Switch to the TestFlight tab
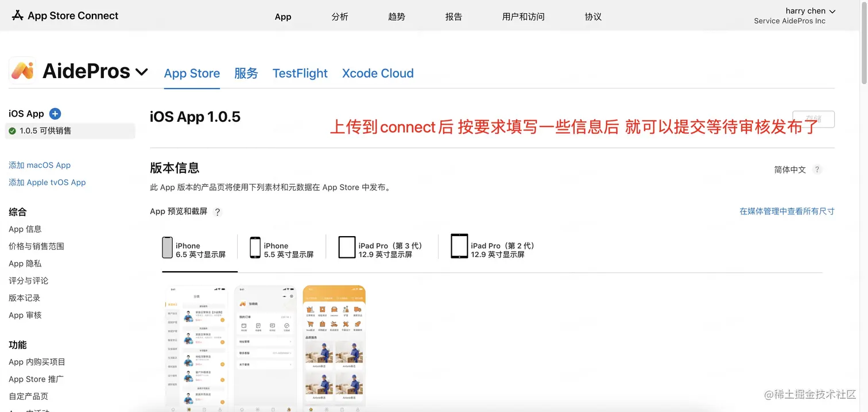 tap(300, 74)
